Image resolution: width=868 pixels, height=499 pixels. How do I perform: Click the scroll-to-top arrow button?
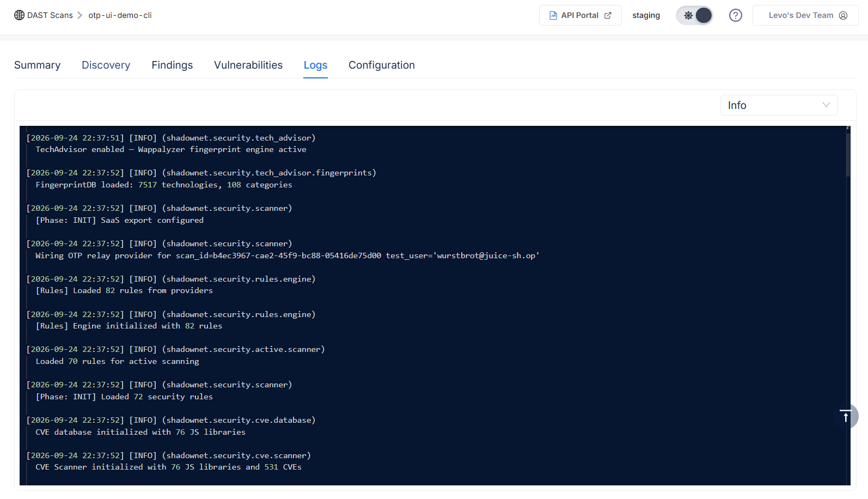tap(846, 417)
